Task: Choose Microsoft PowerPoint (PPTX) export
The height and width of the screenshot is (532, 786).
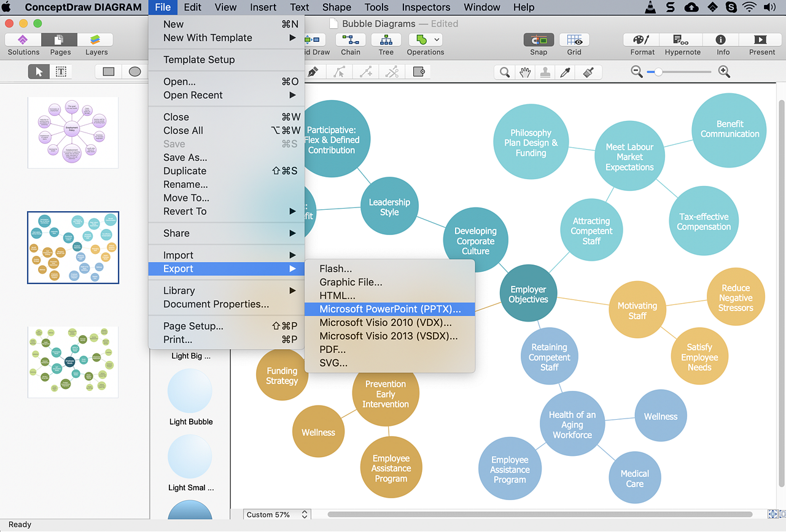Action: pyautogui.click(x=388, y=309)
